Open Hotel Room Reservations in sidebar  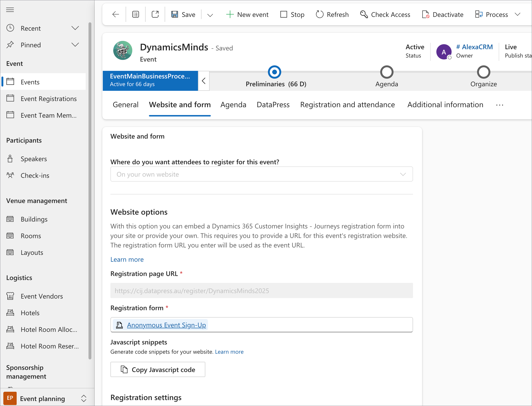coord(43,346)
